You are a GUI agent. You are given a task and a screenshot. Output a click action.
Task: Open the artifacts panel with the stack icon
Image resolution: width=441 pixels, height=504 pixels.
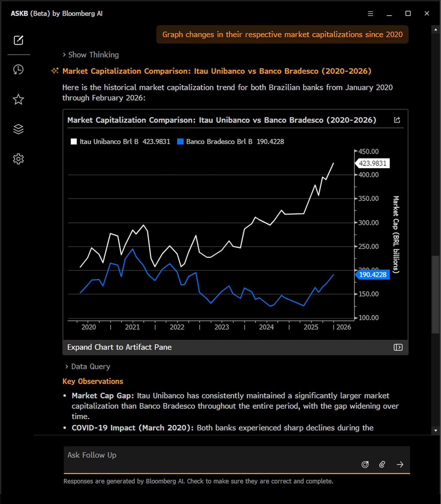(18, 129)
